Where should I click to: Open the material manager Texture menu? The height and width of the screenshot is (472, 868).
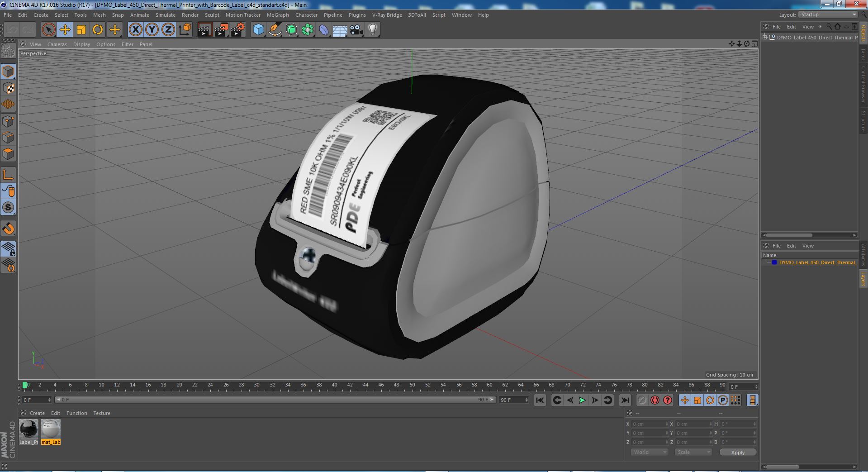tap(102, 413)
